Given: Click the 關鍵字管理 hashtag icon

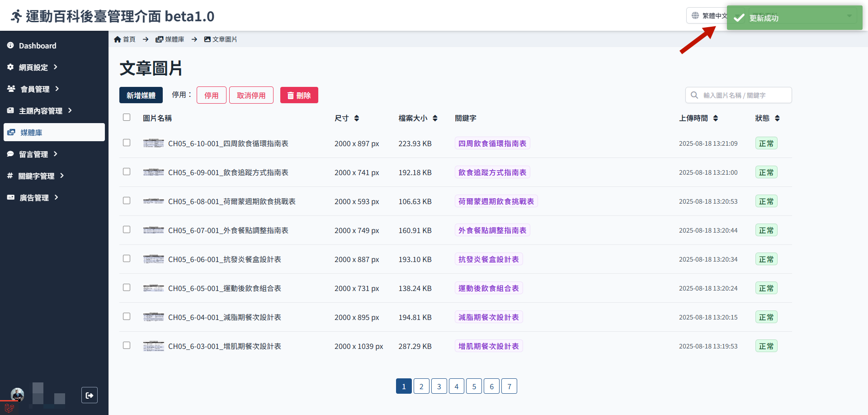Looking at the screenshot, I should click(x=10, y=176).
